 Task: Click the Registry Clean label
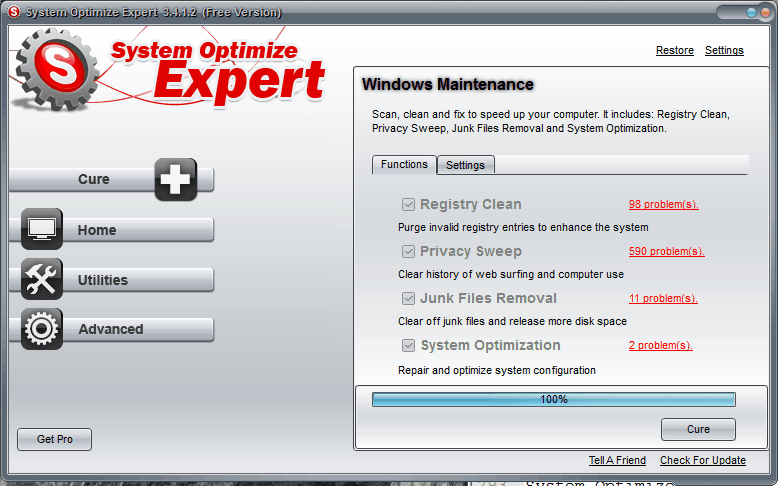pyautogui.click(x=471, y=204)
